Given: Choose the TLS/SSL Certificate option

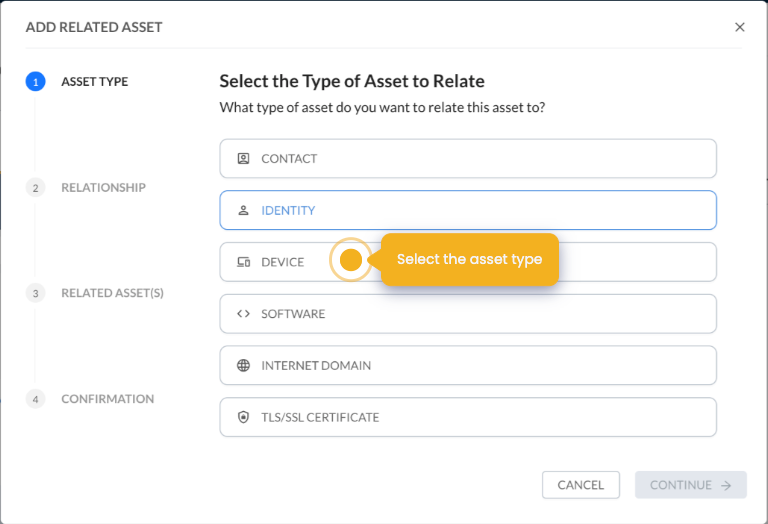Looking at the screenshot, I should pos(467,418).
